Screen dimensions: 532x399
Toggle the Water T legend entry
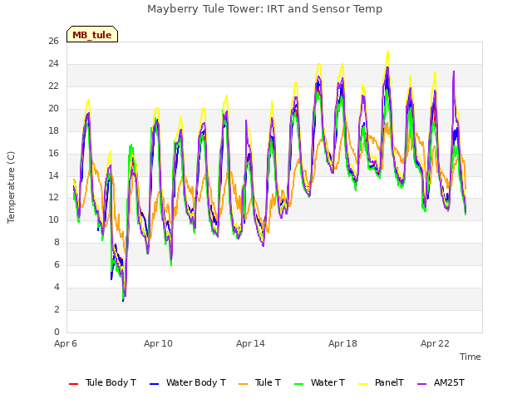tap(319, 382)
